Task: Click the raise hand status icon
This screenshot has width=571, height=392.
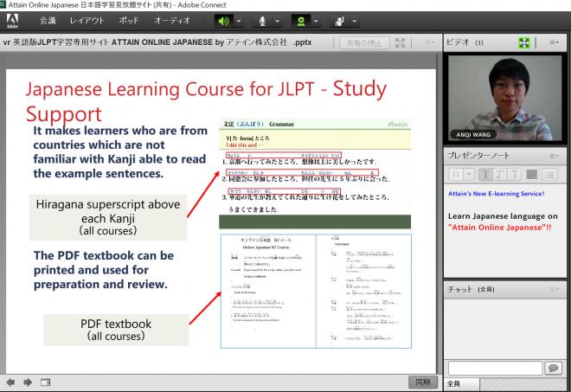Action: click(x=339, y=21)
